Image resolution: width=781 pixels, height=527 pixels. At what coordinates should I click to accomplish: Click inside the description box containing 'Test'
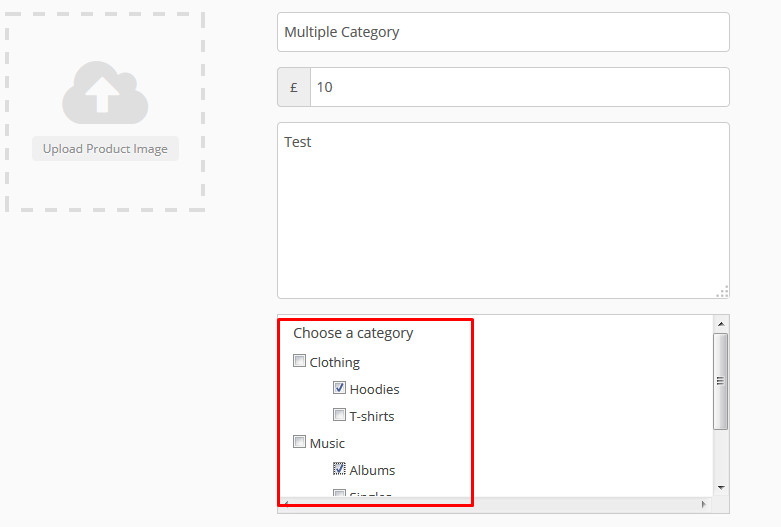503,210
